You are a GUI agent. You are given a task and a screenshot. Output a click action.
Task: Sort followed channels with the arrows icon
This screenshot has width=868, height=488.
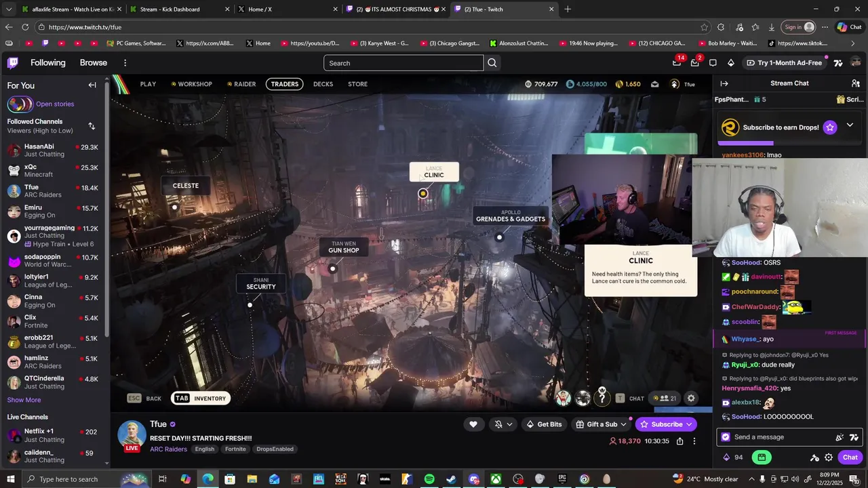coord(92,126)
